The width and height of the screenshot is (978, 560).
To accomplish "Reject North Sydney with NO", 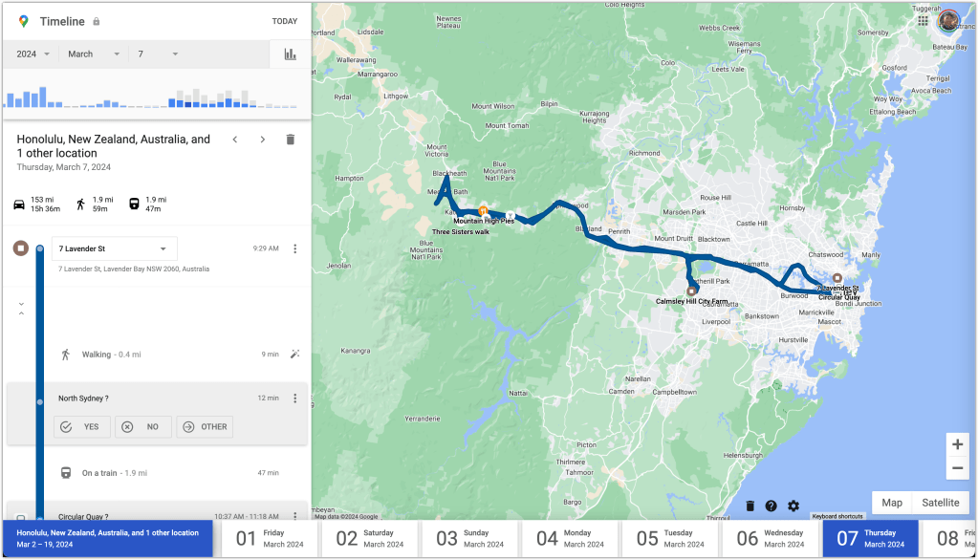I will click(143, 427).
